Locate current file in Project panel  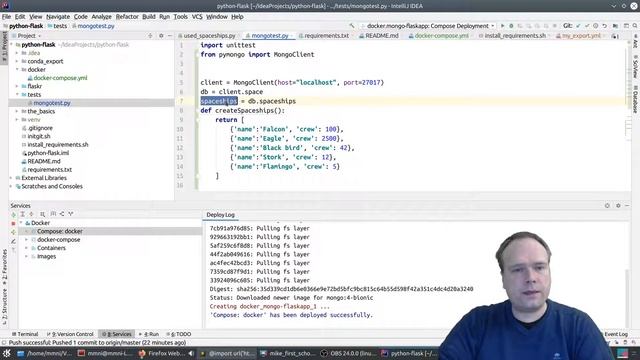point(150,36)
